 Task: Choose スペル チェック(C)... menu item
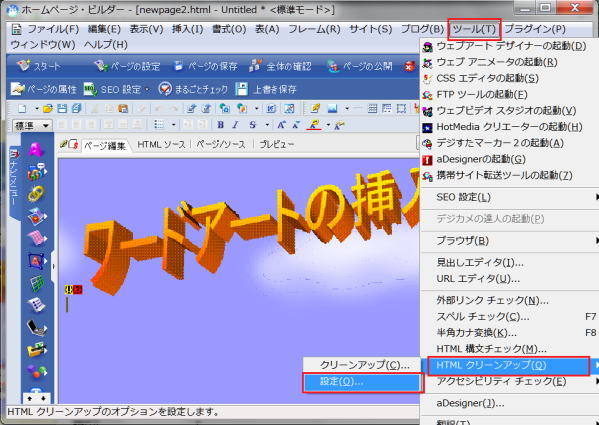click(x=510, y=317)
